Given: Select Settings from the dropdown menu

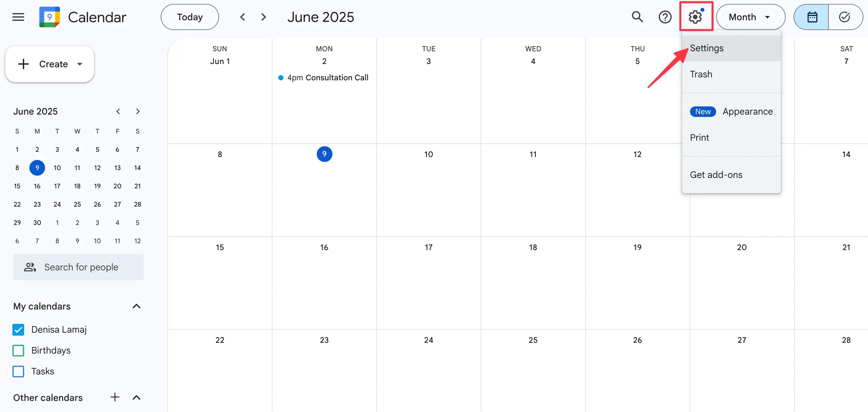Looking at the screenshot, I should click(707, 48).
